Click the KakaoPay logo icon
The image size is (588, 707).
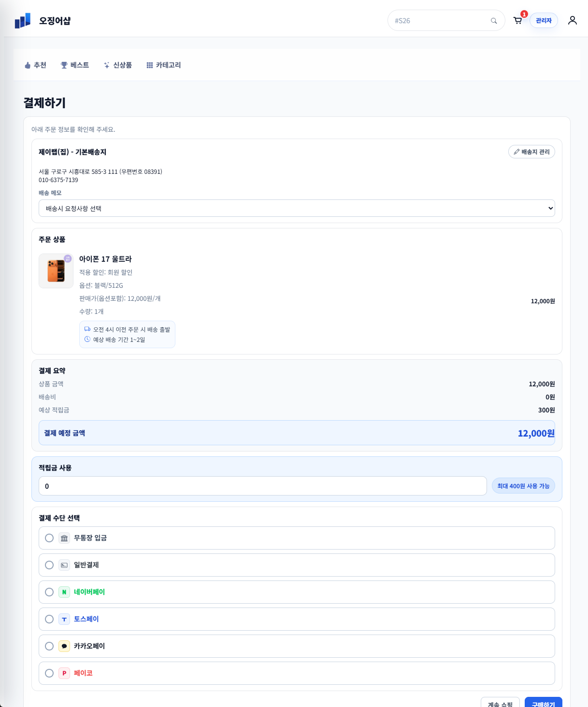tap(64, 646)
